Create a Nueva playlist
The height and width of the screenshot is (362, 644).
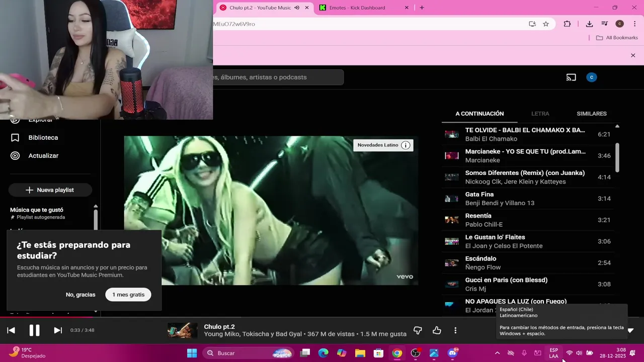[50, 190]
